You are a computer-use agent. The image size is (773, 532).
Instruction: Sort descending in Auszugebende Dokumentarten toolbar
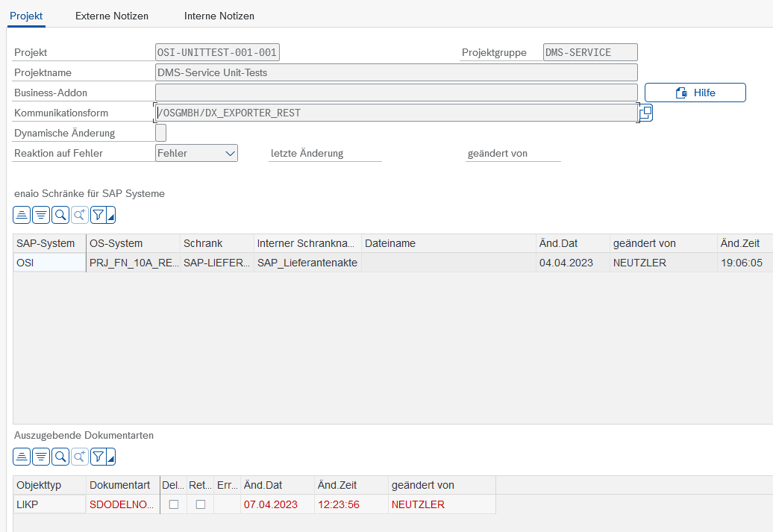click(x=42, y=456)
